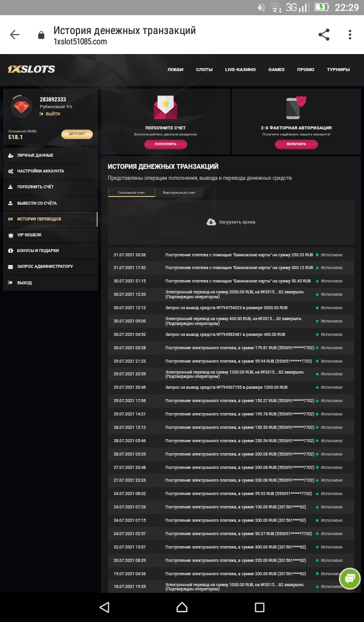Click the transaction dated 31.07.2021 20:36
This screenshot has width=364, height=622.
[x=231, y=255]
